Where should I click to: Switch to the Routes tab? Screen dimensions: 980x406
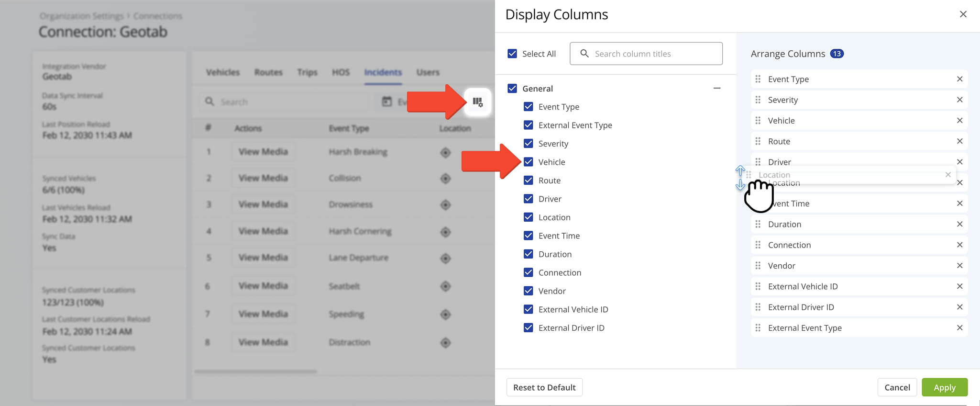click(268, 72)
